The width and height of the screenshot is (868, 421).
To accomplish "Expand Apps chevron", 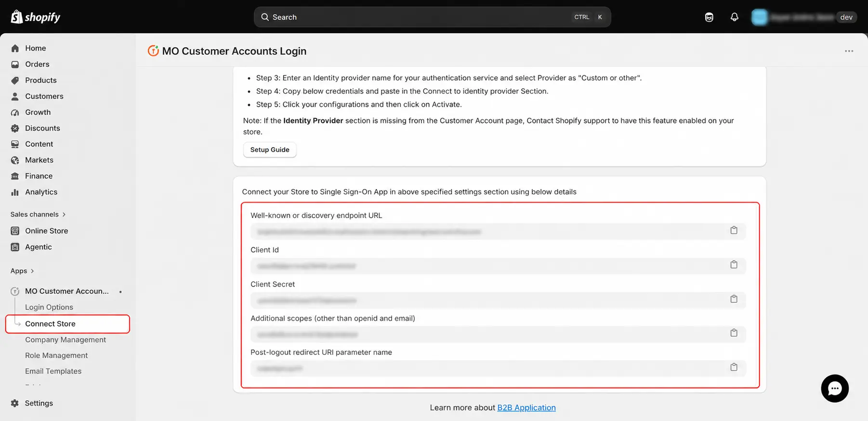I will pos(32,271).
